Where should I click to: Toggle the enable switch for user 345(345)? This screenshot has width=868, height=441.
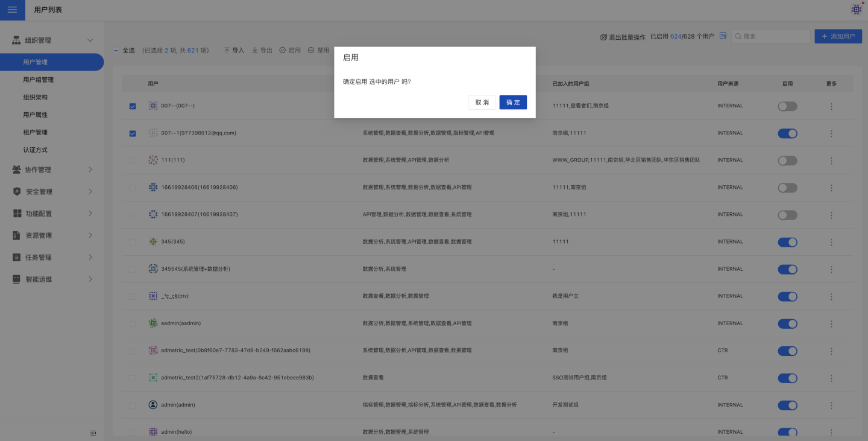tap(787, 242)
